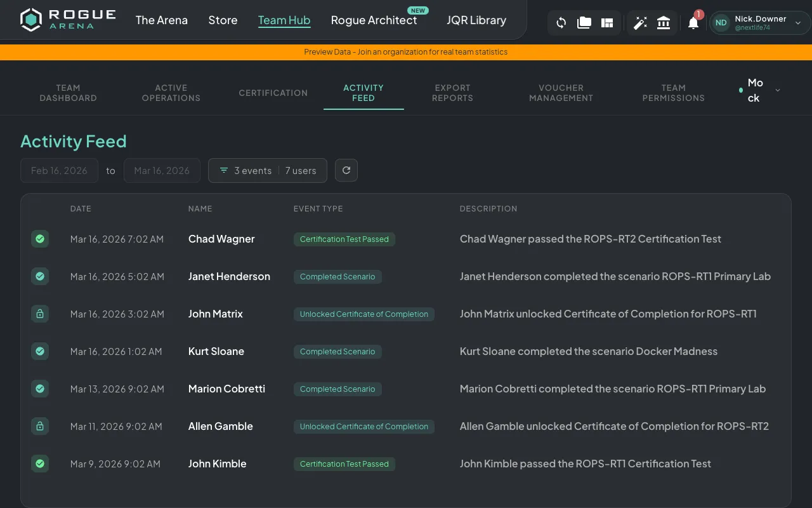Click the "Completed Scenario" badge on Kurt Sloane's row
This screenshot has height=508, width=812.
(337, 351)
